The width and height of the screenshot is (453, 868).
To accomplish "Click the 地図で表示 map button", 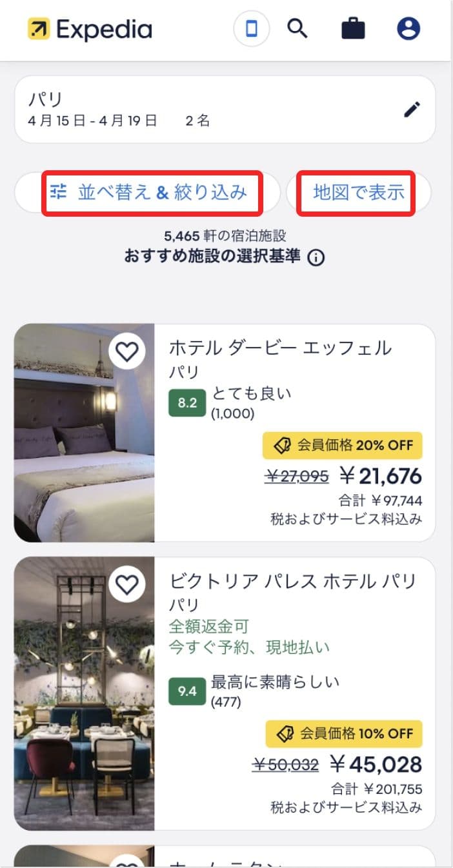I will tap(359, 192).
